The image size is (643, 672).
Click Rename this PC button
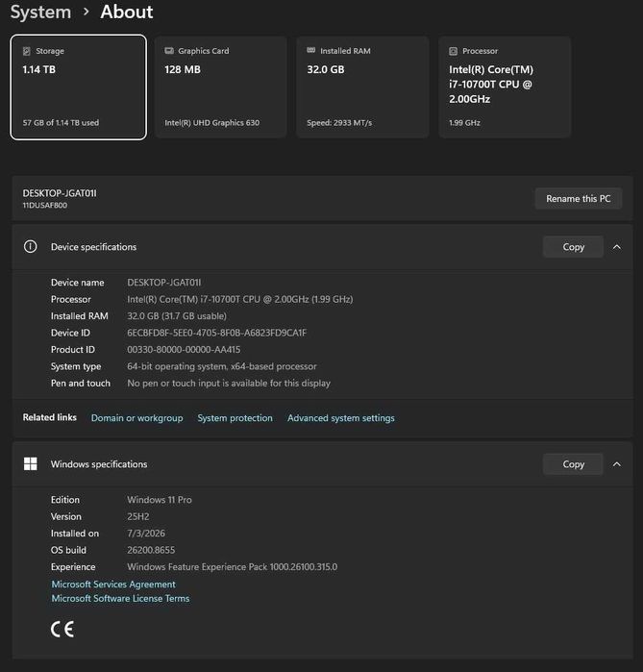[x=579, y=198]
